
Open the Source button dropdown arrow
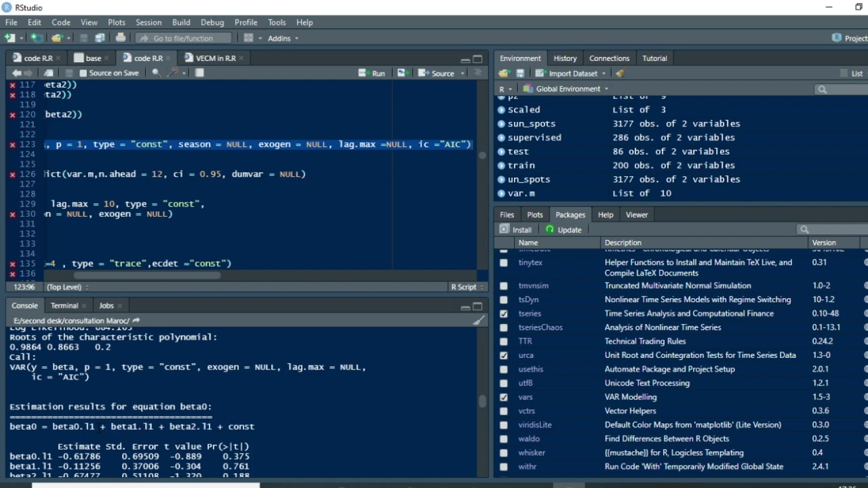coord(462,73)
